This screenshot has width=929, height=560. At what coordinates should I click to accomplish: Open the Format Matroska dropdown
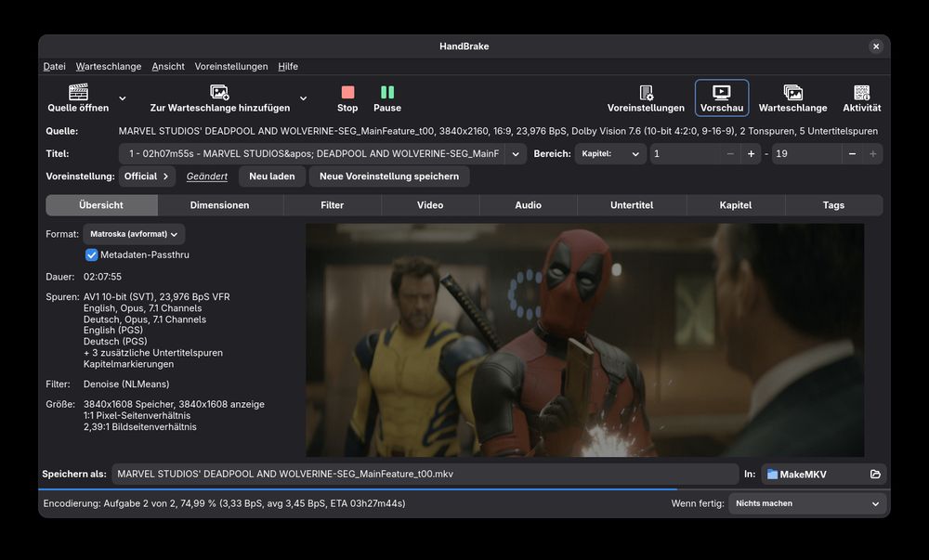[x=133, y=234]
